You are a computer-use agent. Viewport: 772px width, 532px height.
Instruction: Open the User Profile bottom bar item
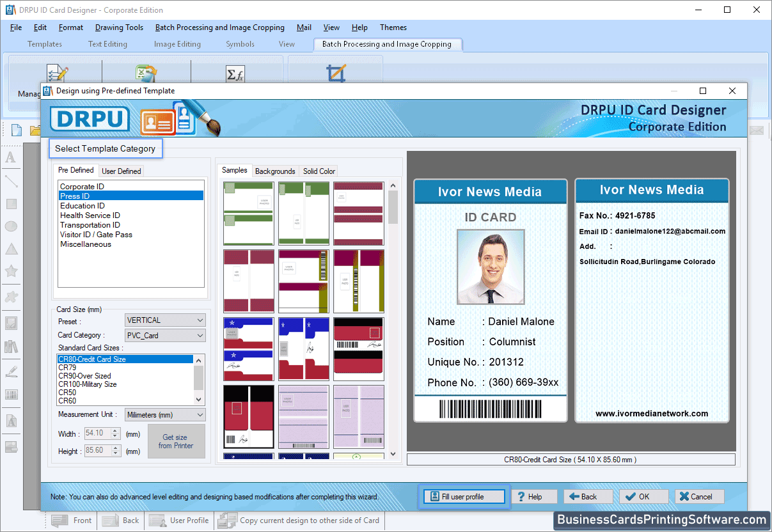click(179, 520)
